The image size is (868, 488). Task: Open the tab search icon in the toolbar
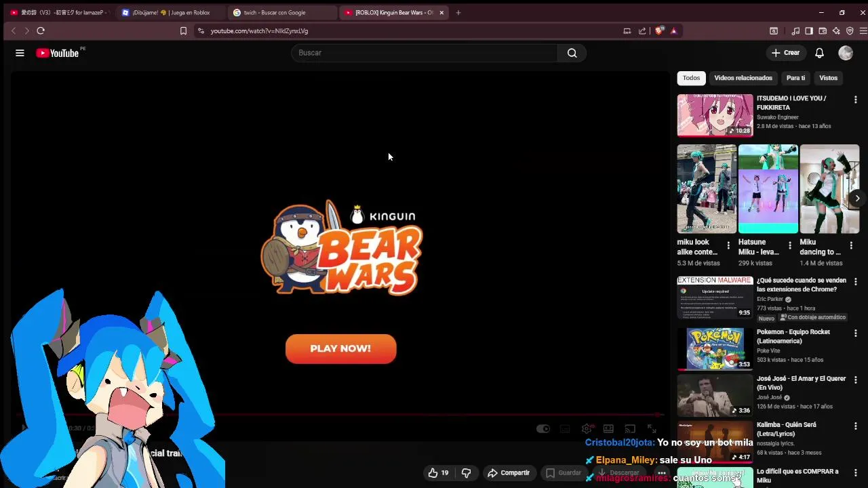click(x=774, y=30)
